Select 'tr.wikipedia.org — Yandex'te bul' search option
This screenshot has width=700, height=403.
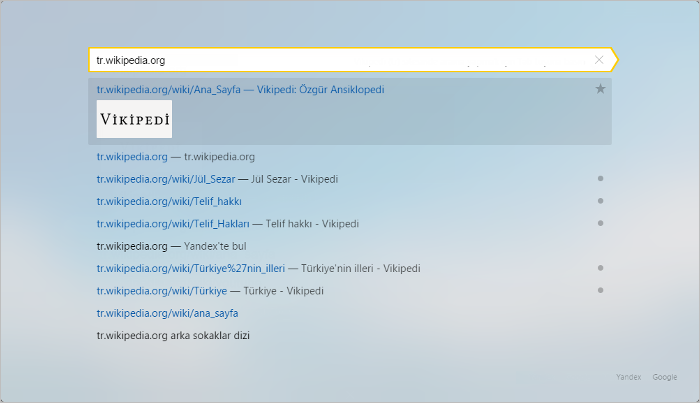171,246
